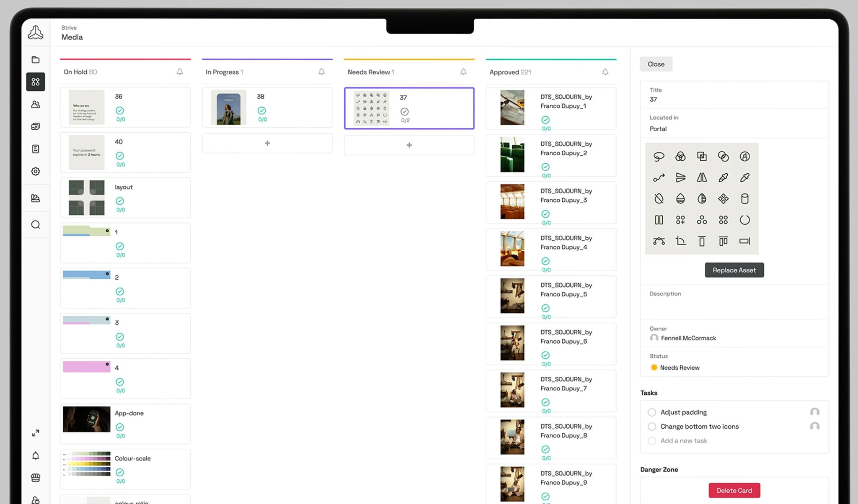Click the Replace Asset button
The width and height of the screenshot is (858, 504).
[734, 270]
